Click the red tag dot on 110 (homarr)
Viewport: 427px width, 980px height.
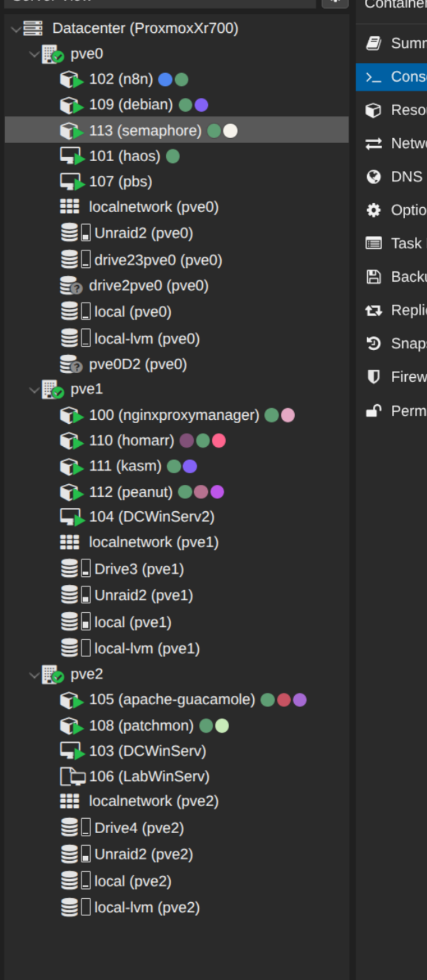point(219,440)
